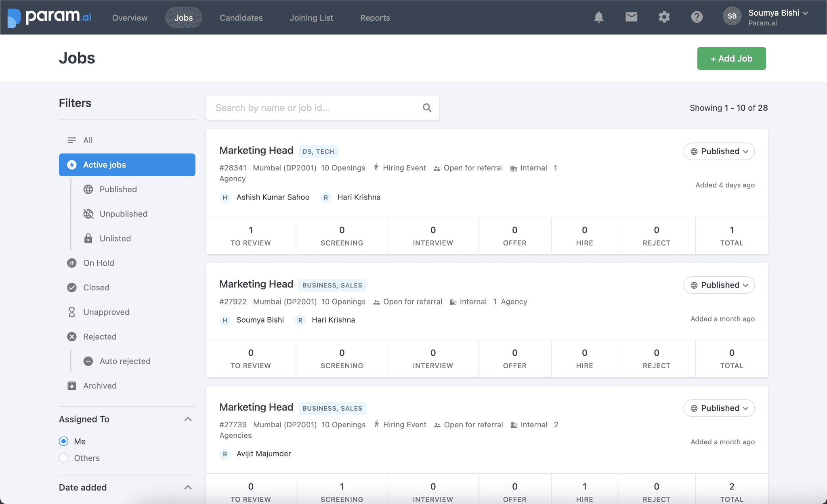Open Published dropdown for job #27922

[x=719, y=285]
